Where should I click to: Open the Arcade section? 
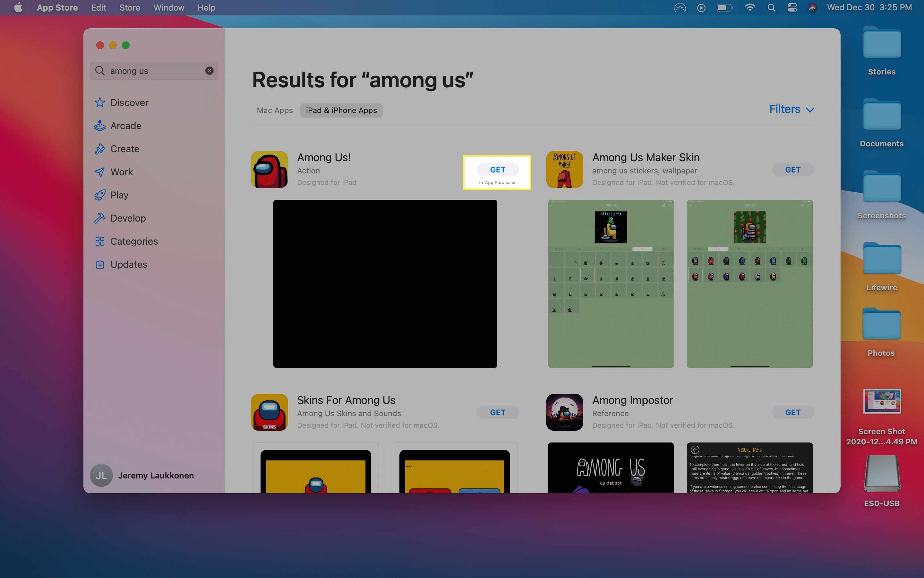(118, 125)
